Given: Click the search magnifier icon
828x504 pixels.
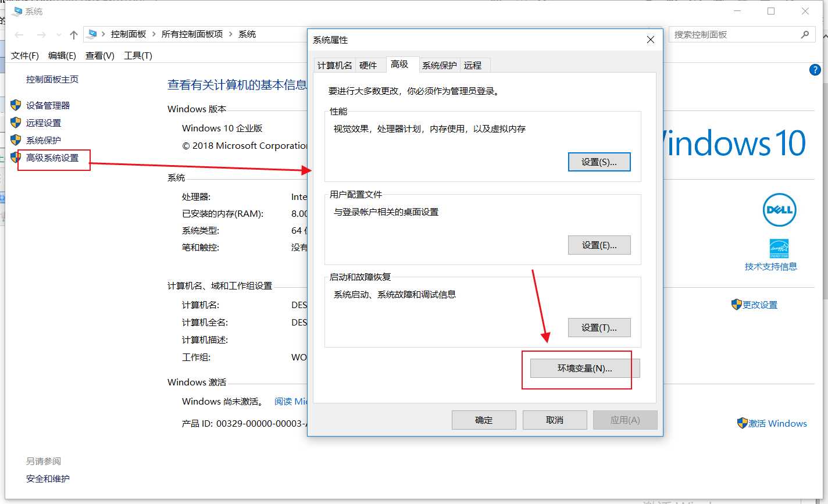Looking at the screenshot, I should click(x=805, y=34).
